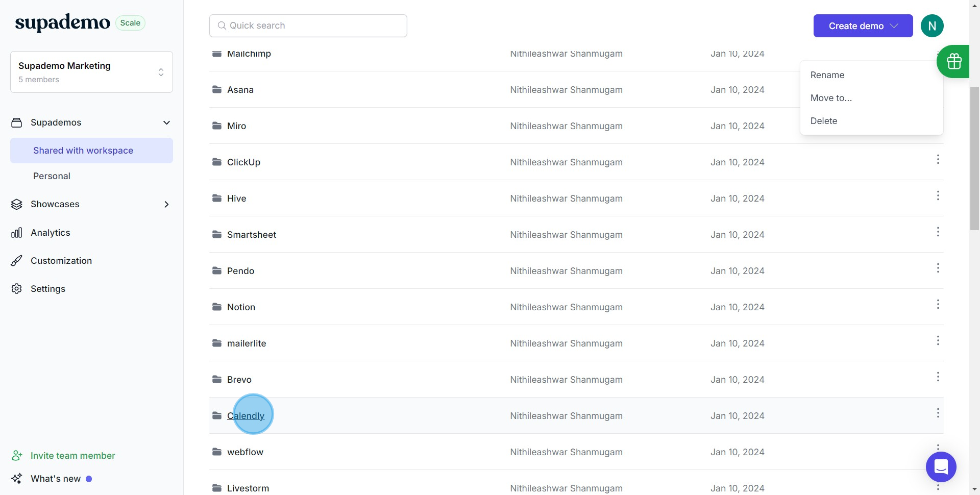
Task: Click the Create demo button
Action: click(863, 26)
